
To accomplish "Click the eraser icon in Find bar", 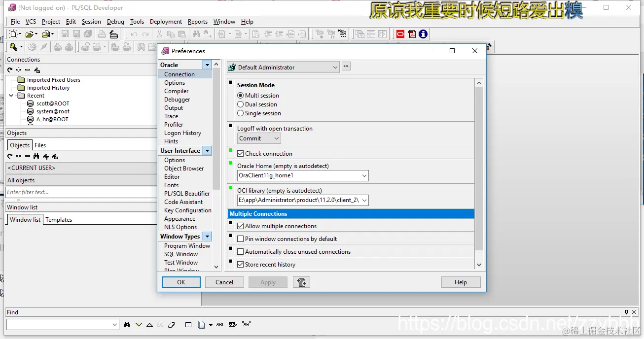I will point(172,325).
